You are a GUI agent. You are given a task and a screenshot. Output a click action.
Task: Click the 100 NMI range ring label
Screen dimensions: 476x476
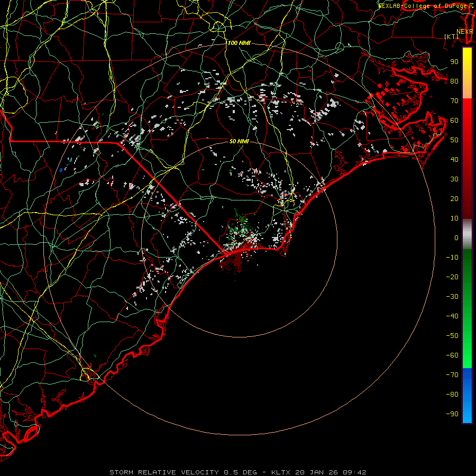point(239,43)
